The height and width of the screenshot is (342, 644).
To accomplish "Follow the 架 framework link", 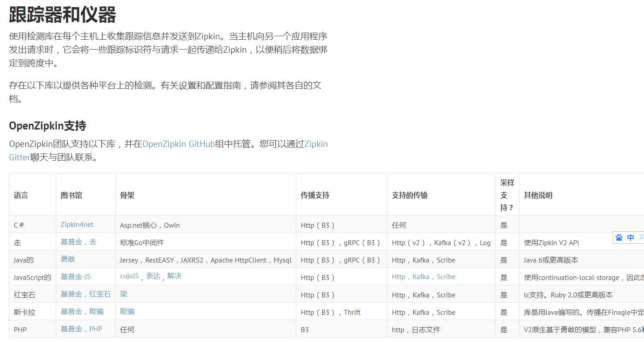I will coord(124,294).
